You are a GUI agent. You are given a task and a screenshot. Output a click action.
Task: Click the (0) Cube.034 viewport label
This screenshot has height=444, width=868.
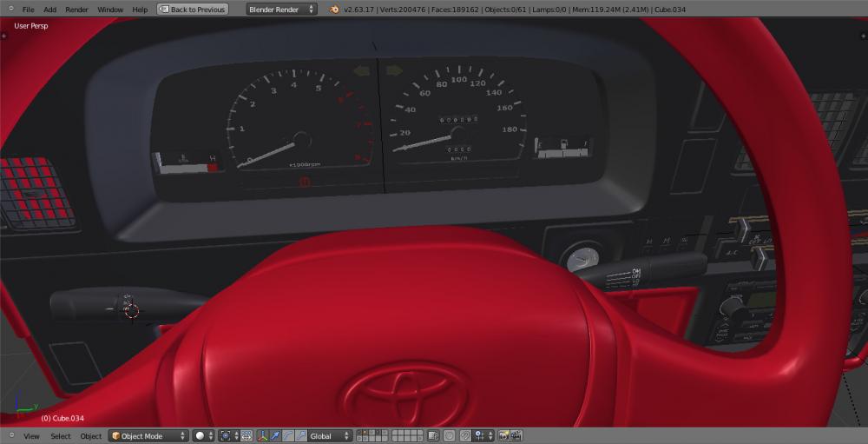tap(62, 418)
